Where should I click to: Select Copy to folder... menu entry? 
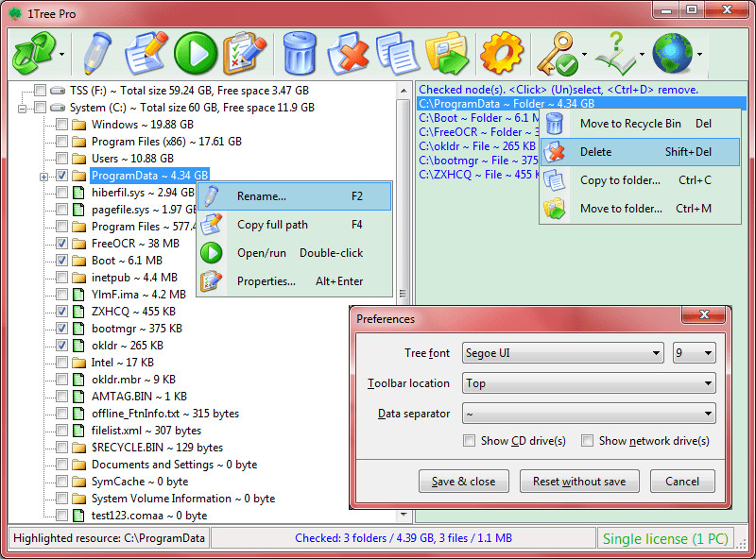[x=640, y=180]
